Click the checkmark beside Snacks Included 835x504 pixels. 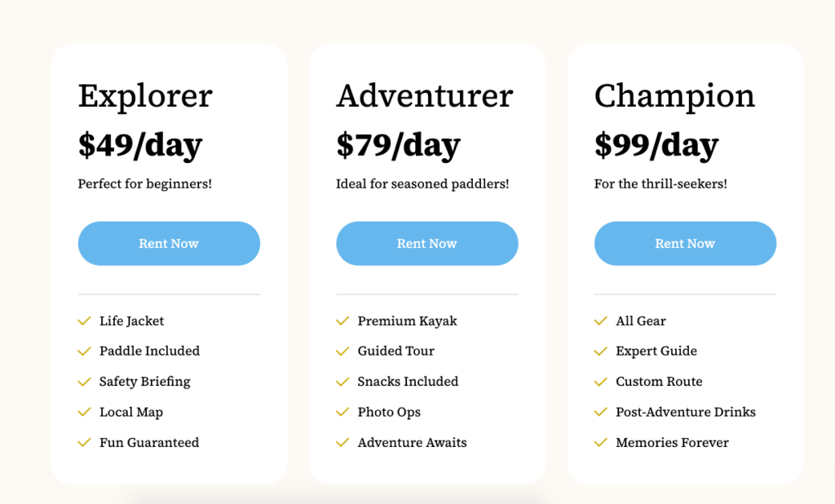pos(342,382)
